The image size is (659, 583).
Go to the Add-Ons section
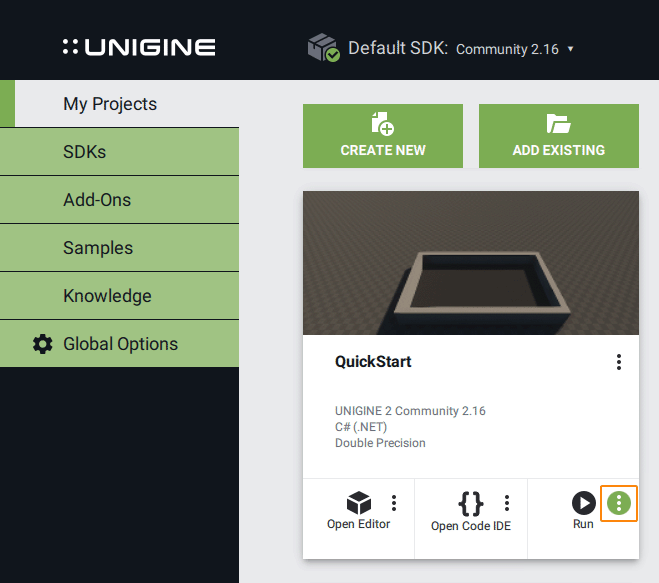pos(97,200)
